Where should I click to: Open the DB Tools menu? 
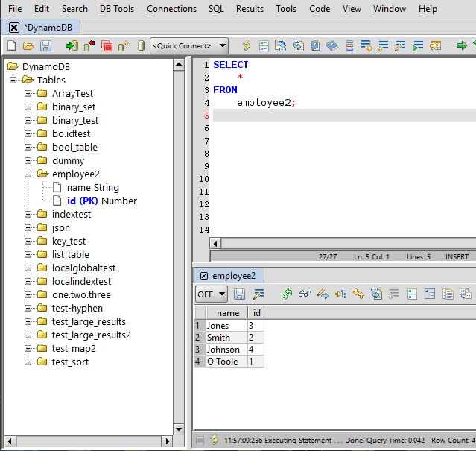(117, 9)
